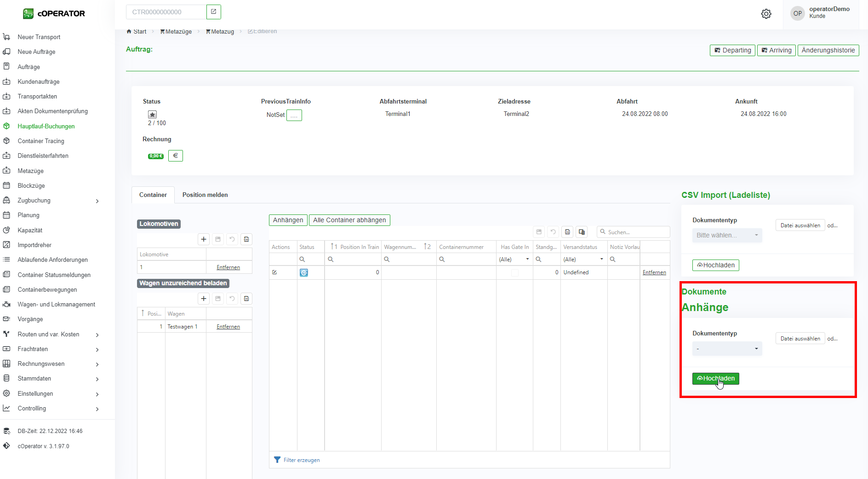The image size is (868, 479).
Task: Add a new locomotive with plus icon
Action: pos(204,239)
